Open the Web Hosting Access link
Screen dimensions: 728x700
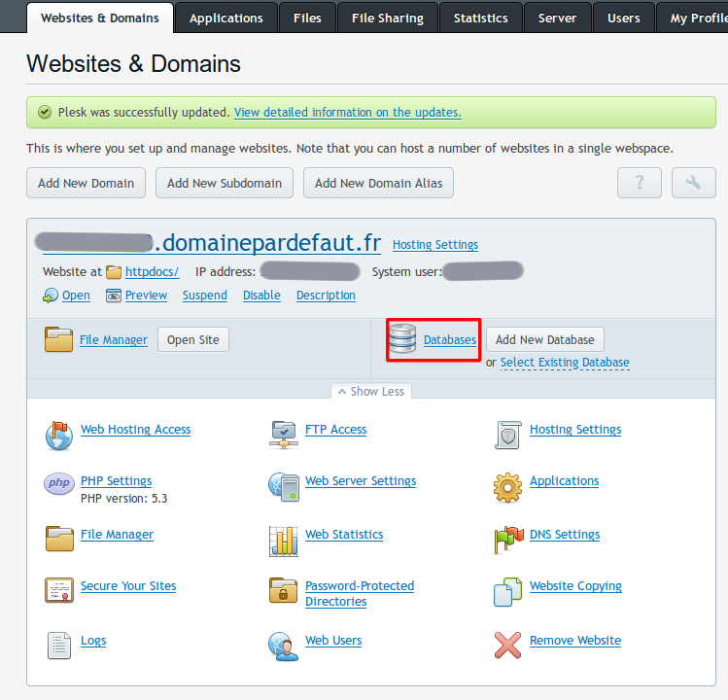tap(135, 429)
